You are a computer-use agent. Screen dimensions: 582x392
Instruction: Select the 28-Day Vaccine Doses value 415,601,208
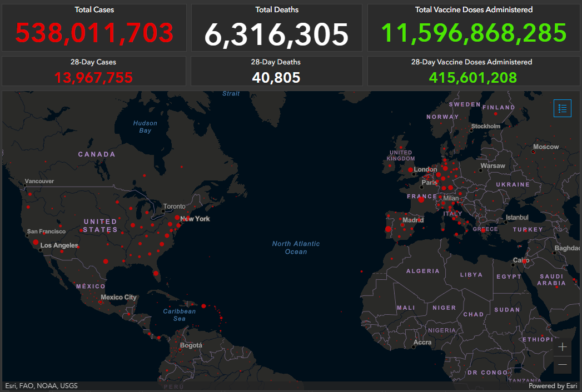coord(473,78)
